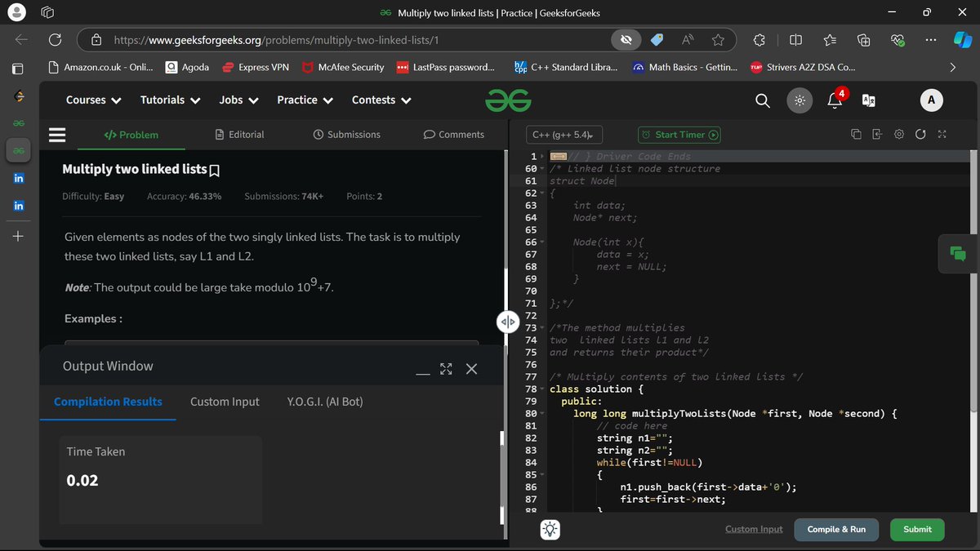Open the editor settings gear
The height and width of the screenshot is (551, 980).
point(899,135)
